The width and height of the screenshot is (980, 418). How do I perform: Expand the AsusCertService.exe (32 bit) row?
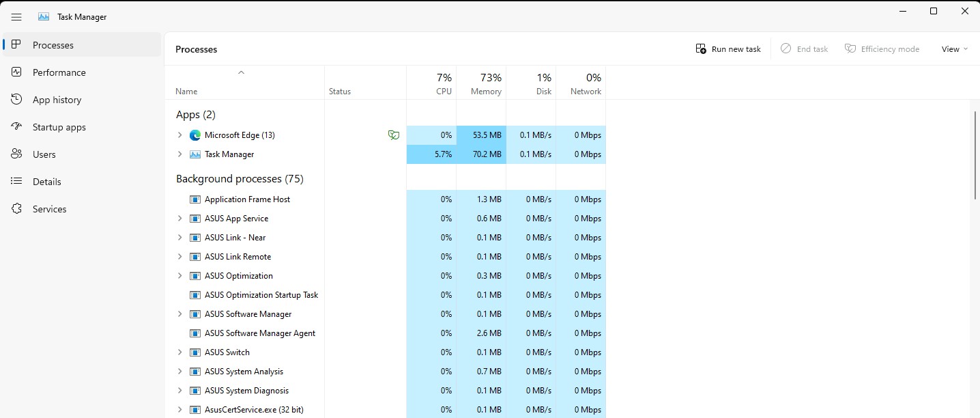180,410
